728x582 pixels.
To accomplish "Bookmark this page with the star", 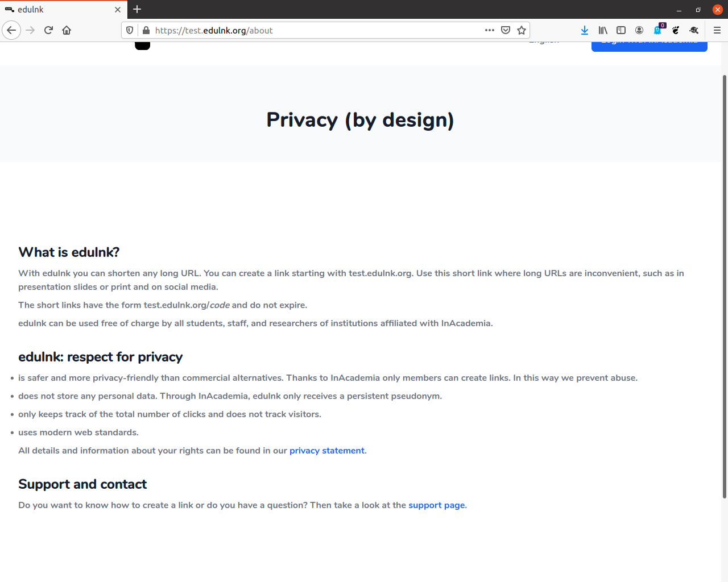I will click(522, 30).
